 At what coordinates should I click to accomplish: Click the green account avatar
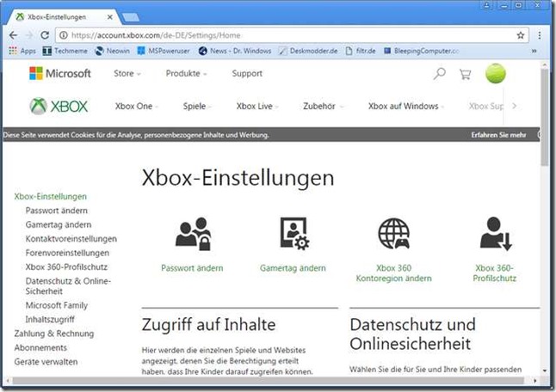(496, 73)
